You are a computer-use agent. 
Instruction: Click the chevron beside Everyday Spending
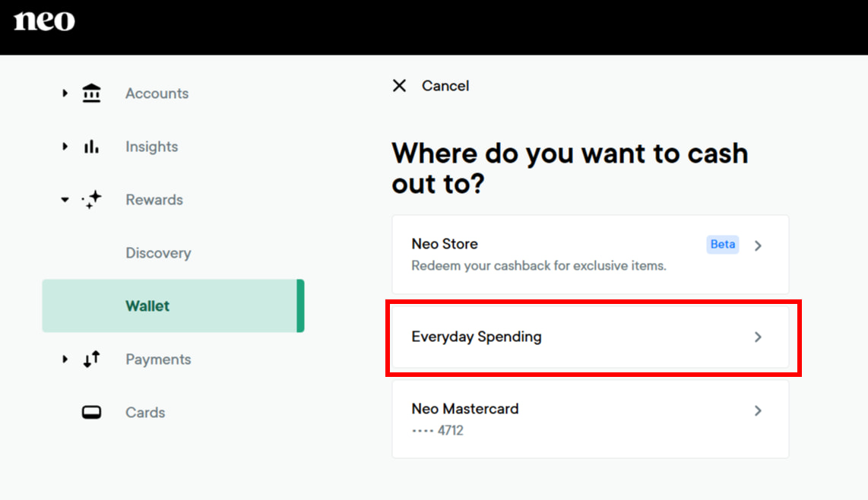click(x=758, y=337)
